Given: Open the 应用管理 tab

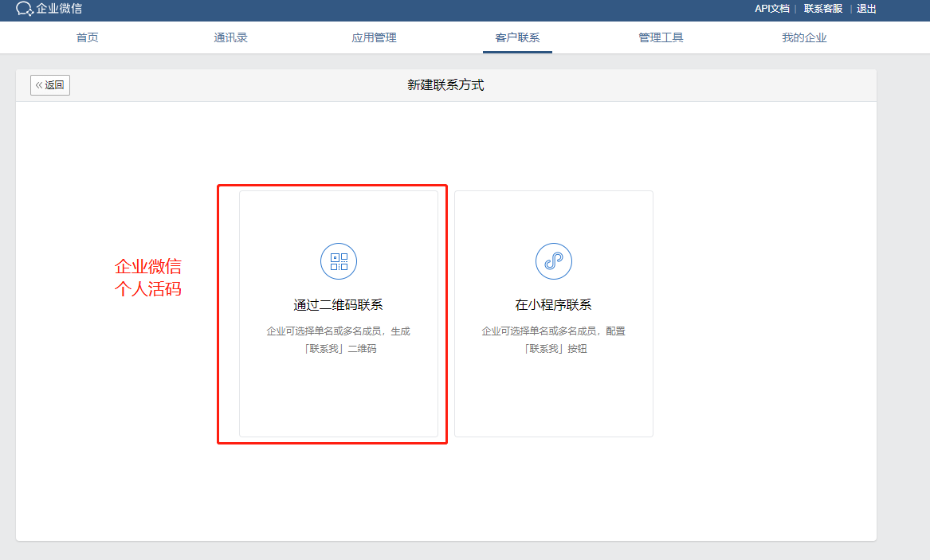Looking at the screenshot, I should click(x=374, y=37).
